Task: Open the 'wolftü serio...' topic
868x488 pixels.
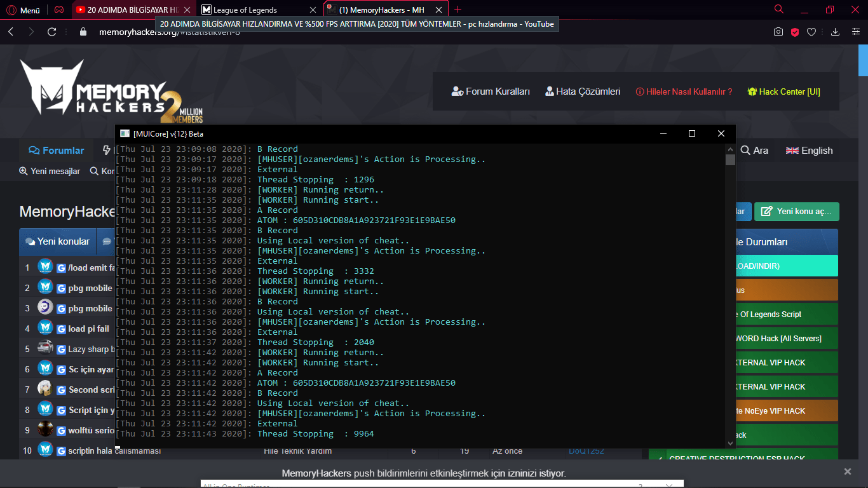Action: (92, 430)
